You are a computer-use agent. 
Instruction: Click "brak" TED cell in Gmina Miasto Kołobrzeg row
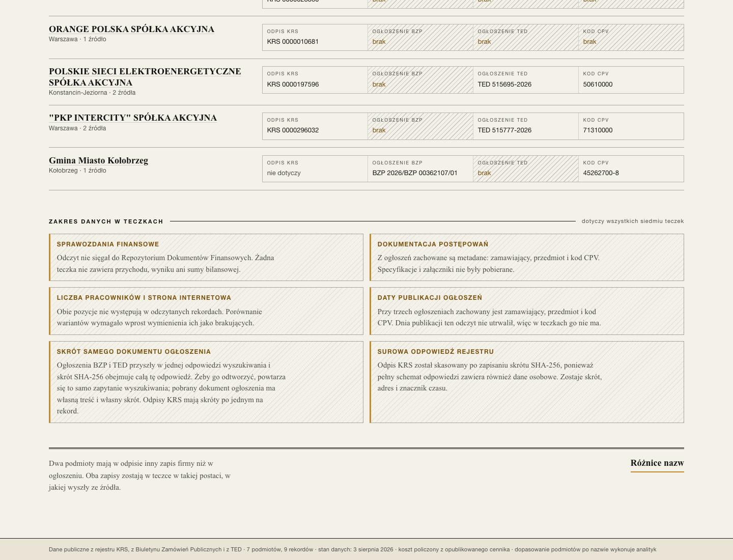pyautogui.click(x=485, y=173)
